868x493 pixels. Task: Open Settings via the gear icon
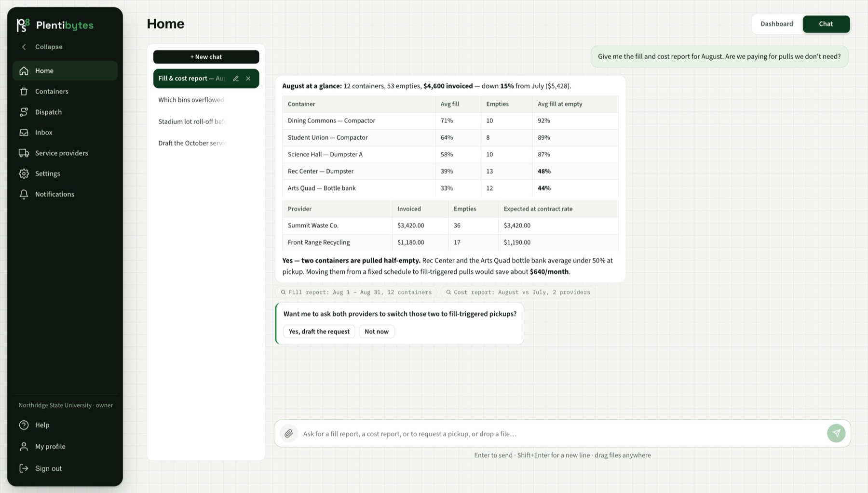point(24,173)
